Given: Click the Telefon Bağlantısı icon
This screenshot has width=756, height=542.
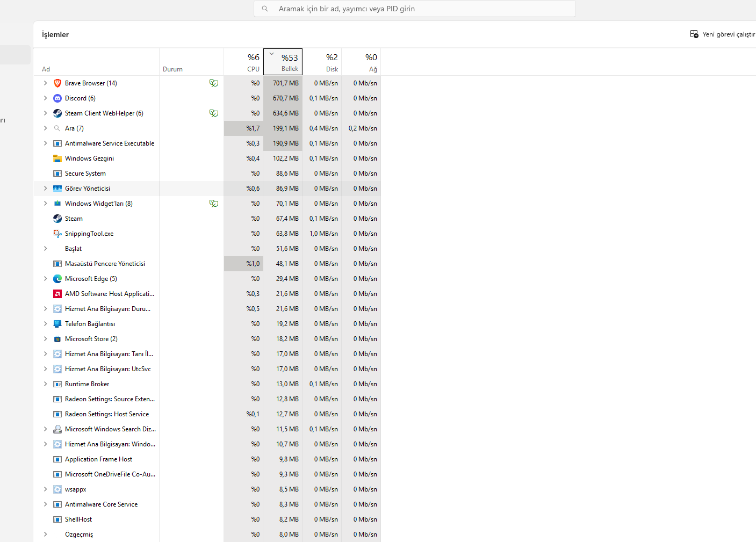Looking at the screenshot, I should (x=57, y=324).
